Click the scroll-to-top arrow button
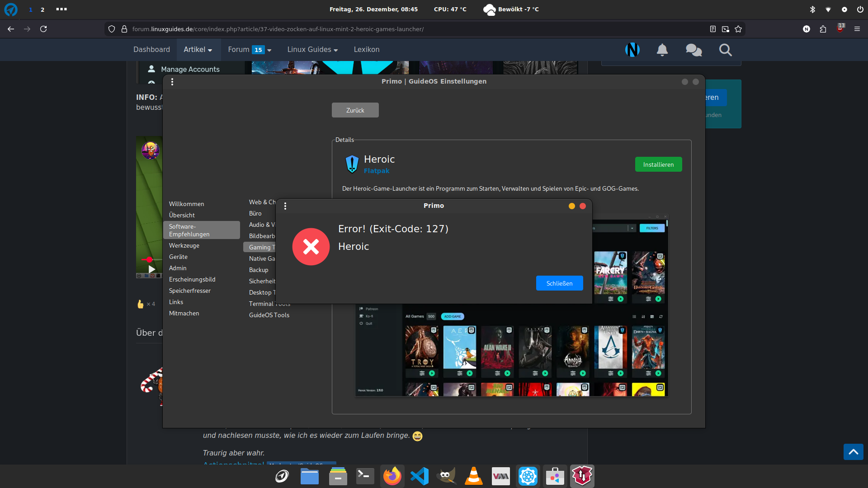868x488 pixels. click(x=853, y=452)
